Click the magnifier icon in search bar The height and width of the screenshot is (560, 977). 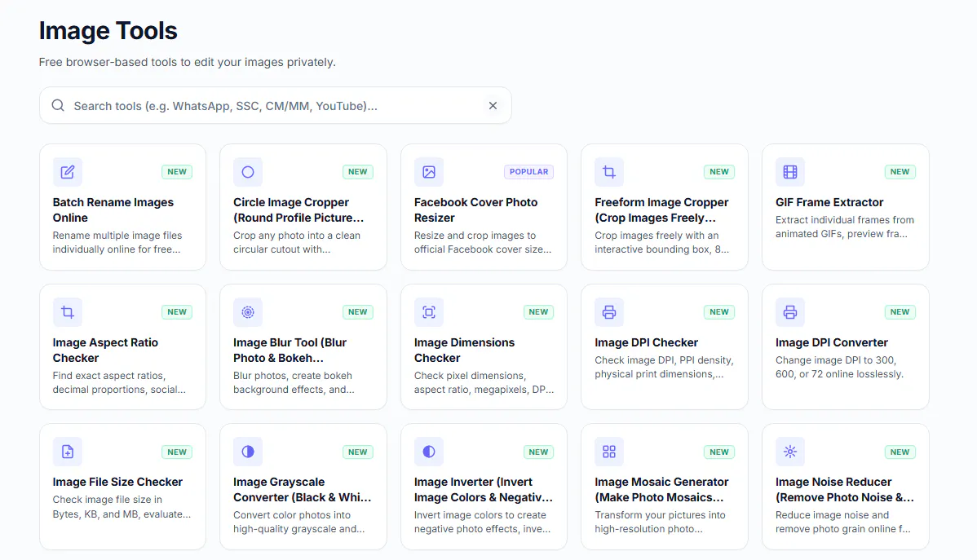pos(58,105)
